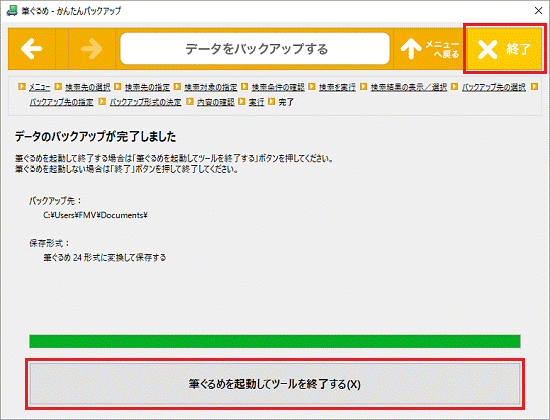Screen dimensions: 550x420
Task: Click the app icon in the title bar
Action: tap(12, 11)
